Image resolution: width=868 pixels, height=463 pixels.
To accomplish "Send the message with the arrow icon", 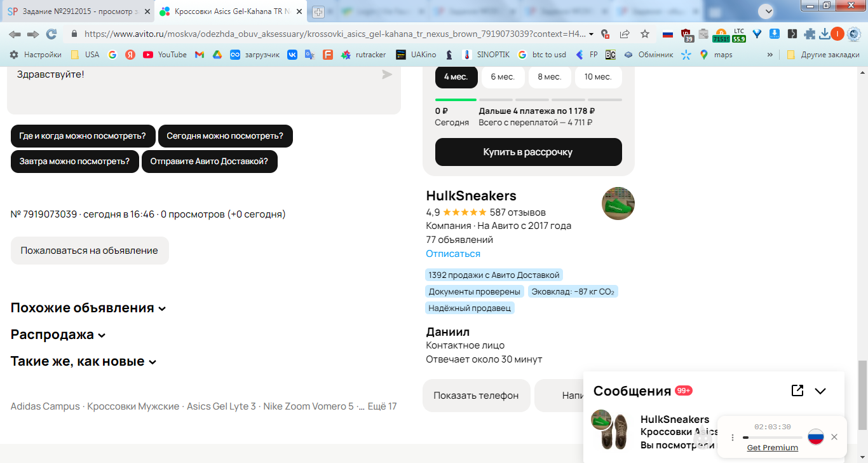I will tap(387, 74).
